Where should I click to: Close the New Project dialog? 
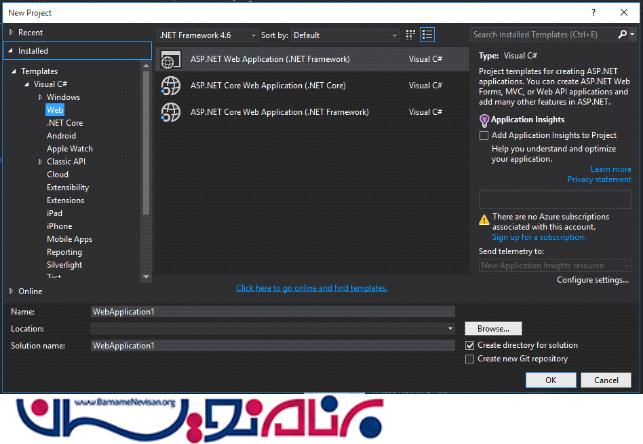[x=624, y=13]
